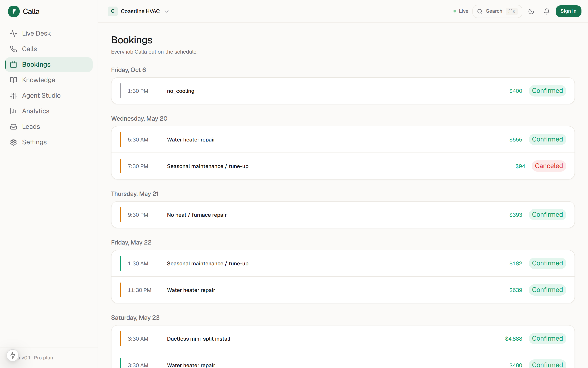
Task: Open the Settings page
Action: tap(49, 142)
